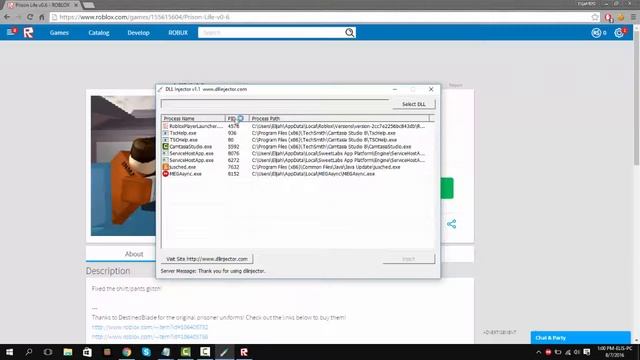This screenshot has width=640, height=360.
Task: Open the ROBUX menu item
Action: click(x=178, y=33)
